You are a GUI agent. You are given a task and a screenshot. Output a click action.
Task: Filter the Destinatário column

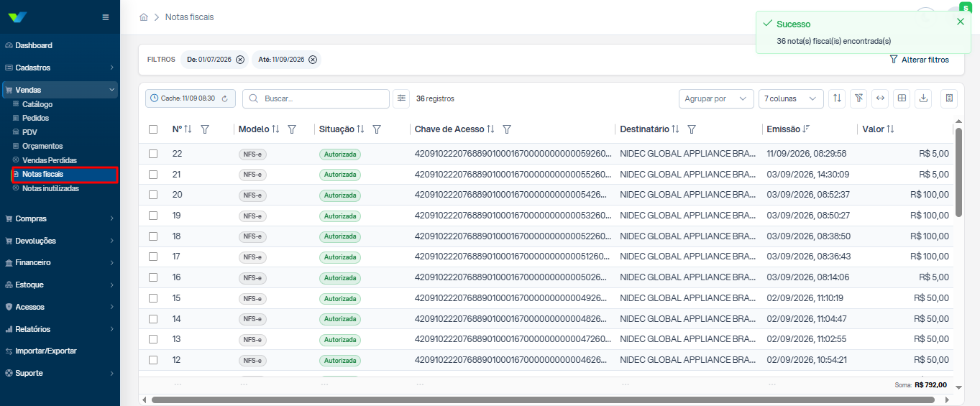tap(692, 129)
